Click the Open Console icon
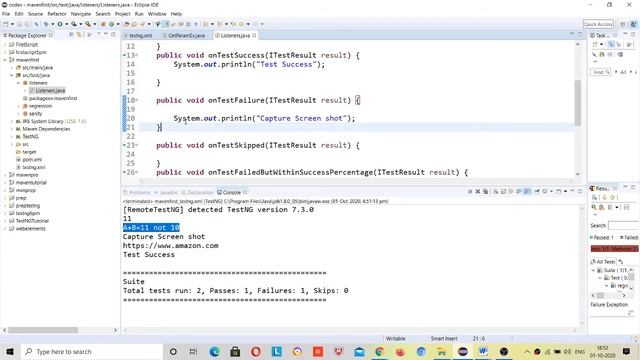The image size is (640, 360). pos(558,191)
